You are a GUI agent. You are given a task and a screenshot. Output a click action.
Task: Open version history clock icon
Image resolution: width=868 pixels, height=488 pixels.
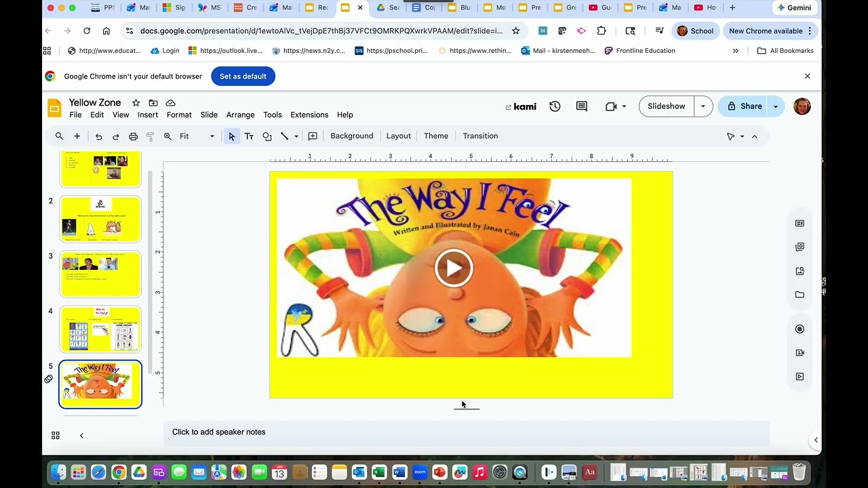coord(555,106)
